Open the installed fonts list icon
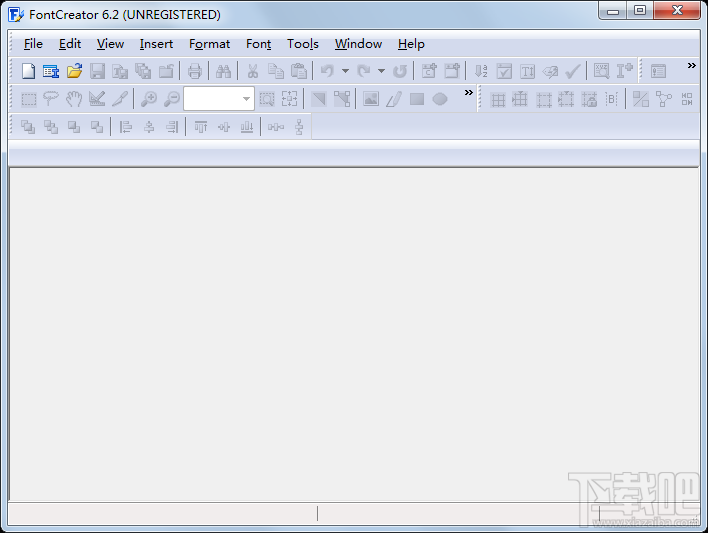The image size is (708, 533). pyautogui.click(x=51, y=71)
